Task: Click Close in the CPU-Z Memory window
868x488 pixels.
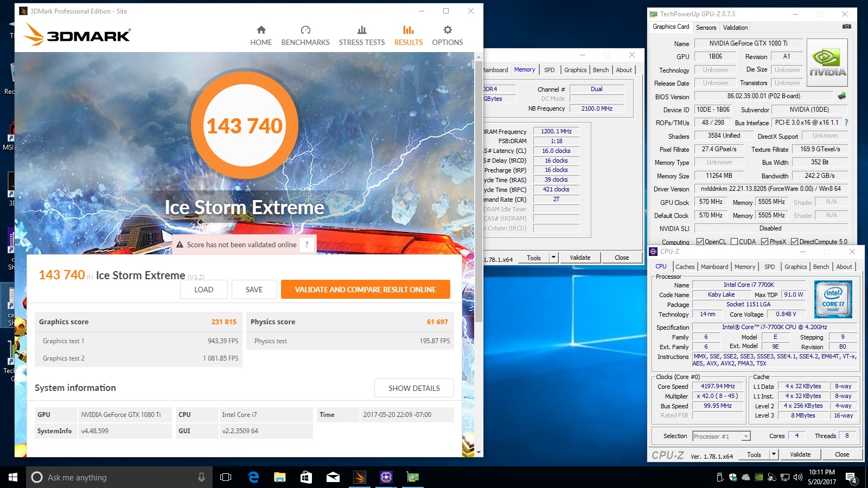Action: pos(622,258)
